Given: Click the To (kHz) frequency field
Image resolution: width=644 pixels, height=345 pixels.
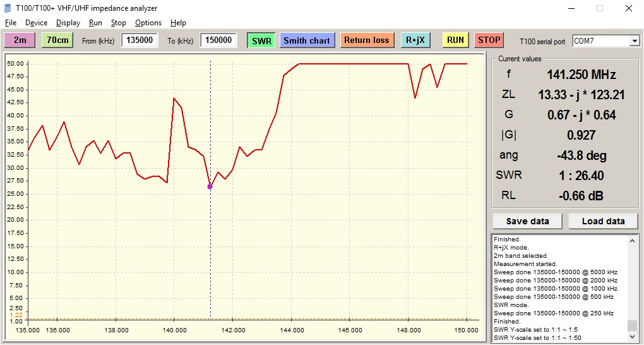Looking at the screenshot, I should pos(218,40).
